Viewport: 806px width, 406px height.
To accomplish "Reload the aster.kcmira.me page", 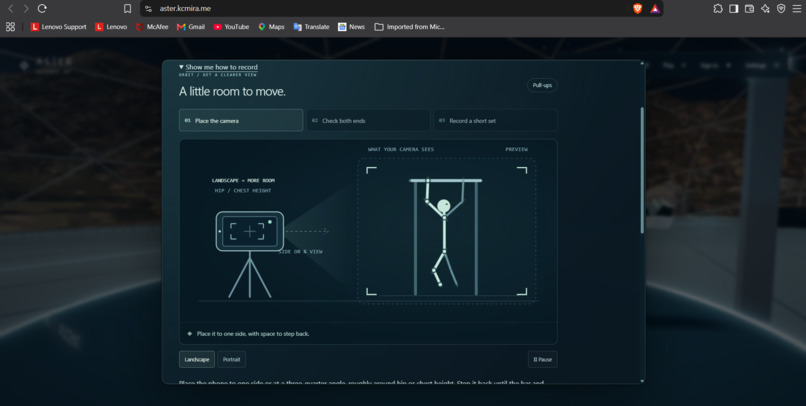I will (x=43, y=9).
